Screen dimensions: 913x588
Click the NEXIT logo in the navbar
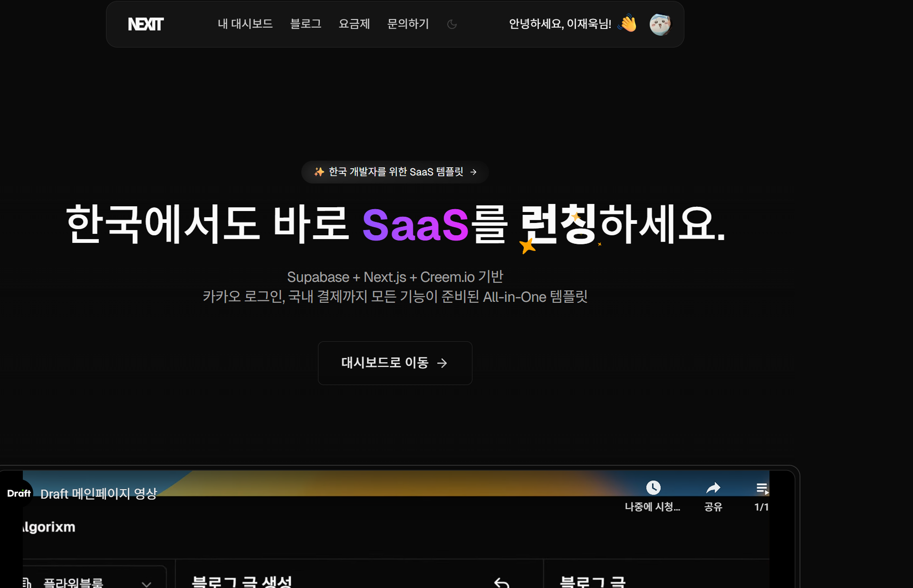pos(145,24)
